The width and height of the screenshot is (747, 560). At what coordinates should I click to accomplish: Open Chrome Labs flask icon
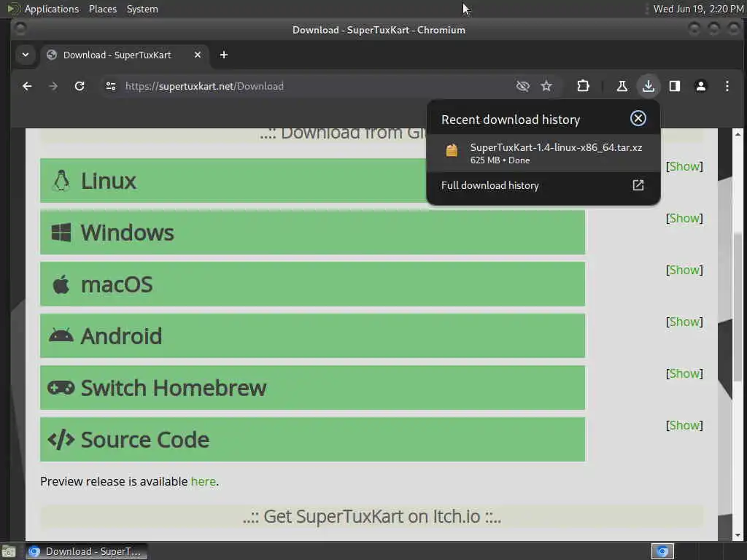(622, 86)
